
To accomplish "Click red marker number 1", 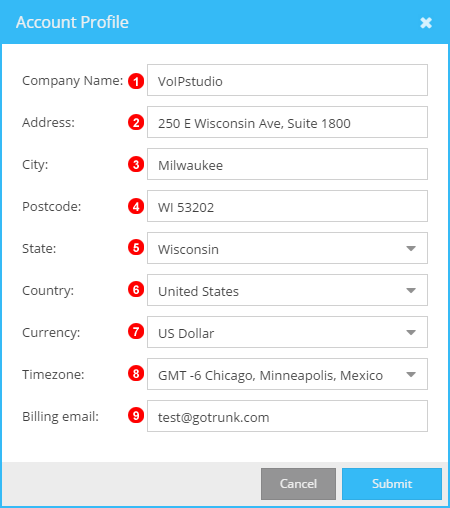I will click(x=136, y=81).
